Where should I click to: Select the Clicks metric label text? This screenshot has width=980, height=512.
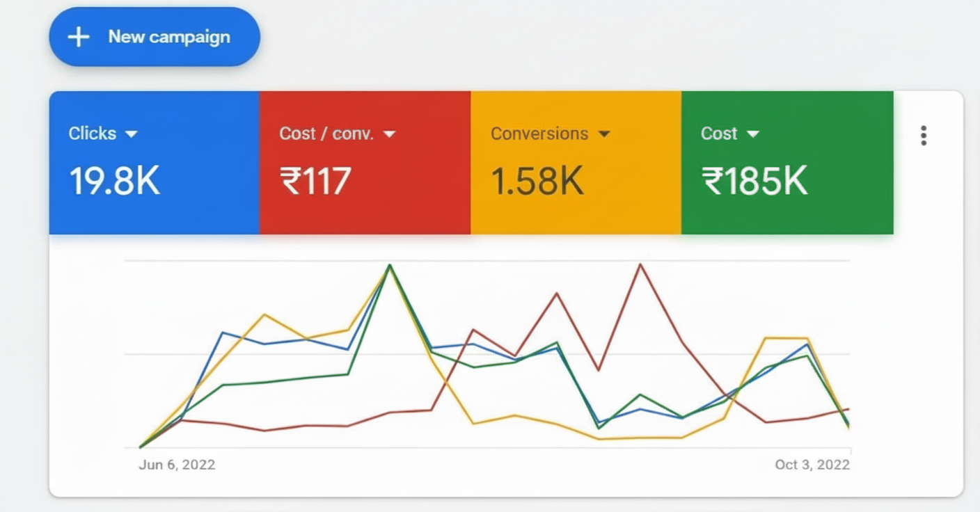point(93,134)
